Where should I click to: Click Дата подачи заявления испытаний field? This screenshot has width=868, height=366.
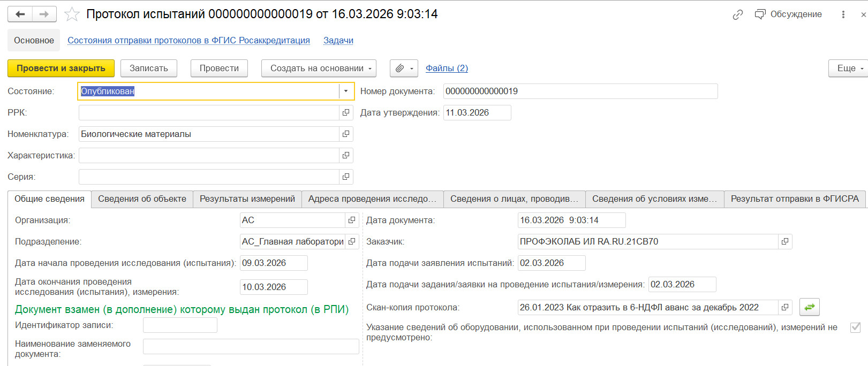point(552,263)
